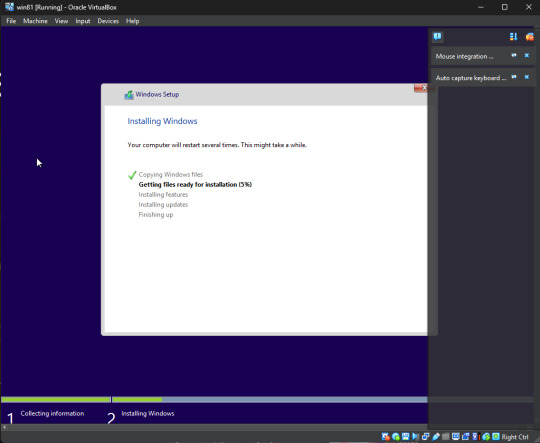Open the notification center speech-bubble icon
540x443 pixels.
(437, 37)
